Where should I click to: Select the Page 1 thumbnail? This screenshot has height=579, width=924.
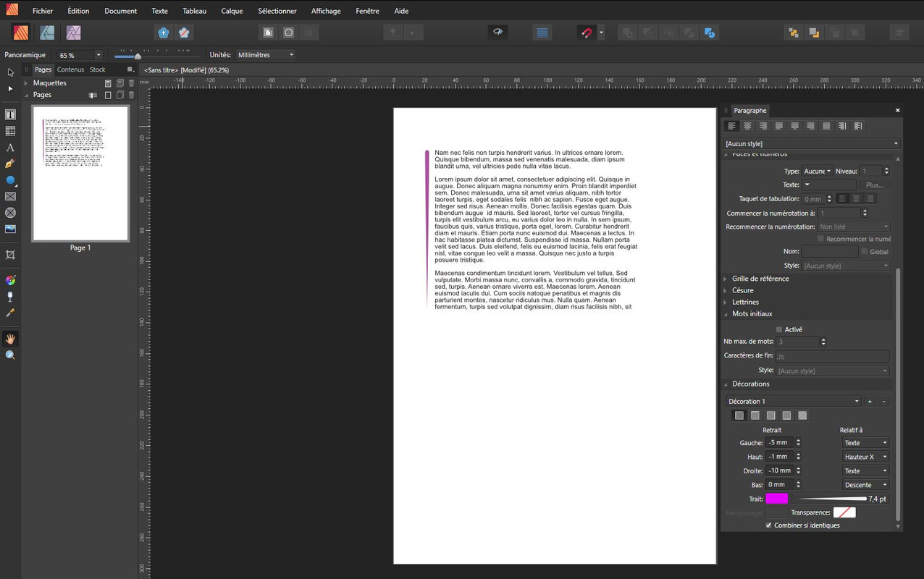80,173
